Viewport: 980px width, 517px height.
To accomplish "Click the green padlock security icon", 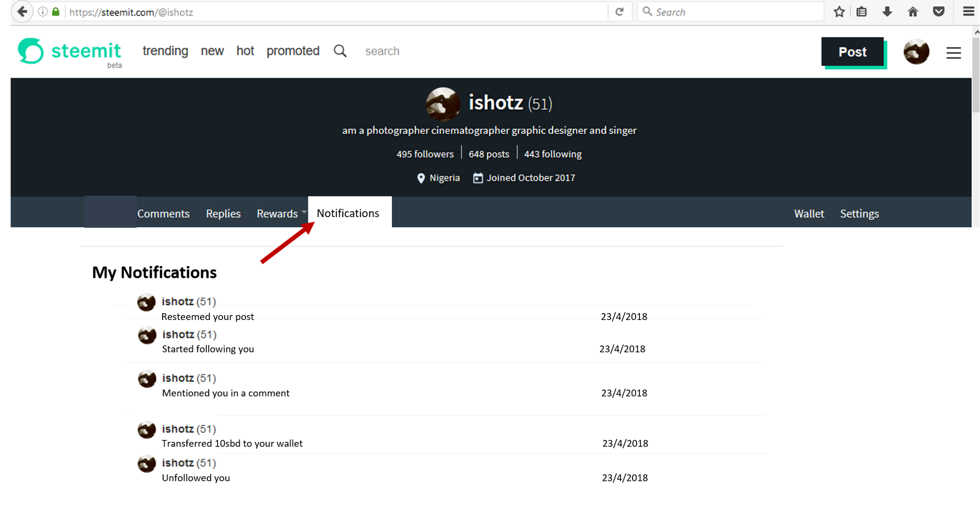I will [x=56, y=12].
